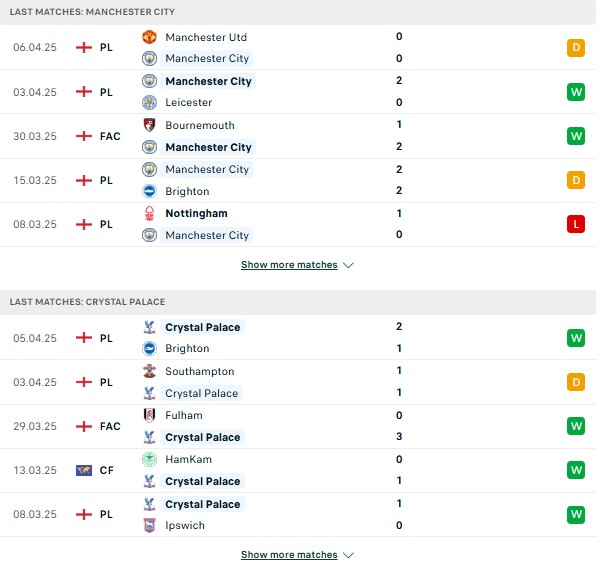
Task: Select Nottingham team name link
Action: 196,213
